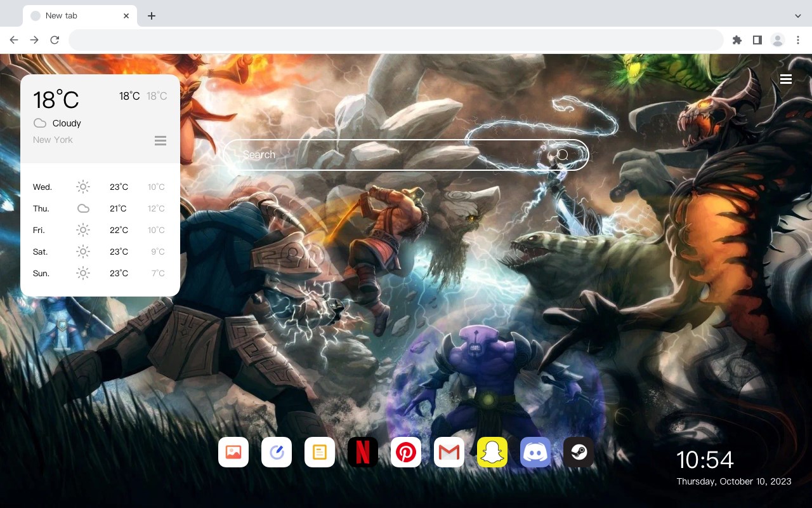Open the Steam shortcut

[579, 452]
